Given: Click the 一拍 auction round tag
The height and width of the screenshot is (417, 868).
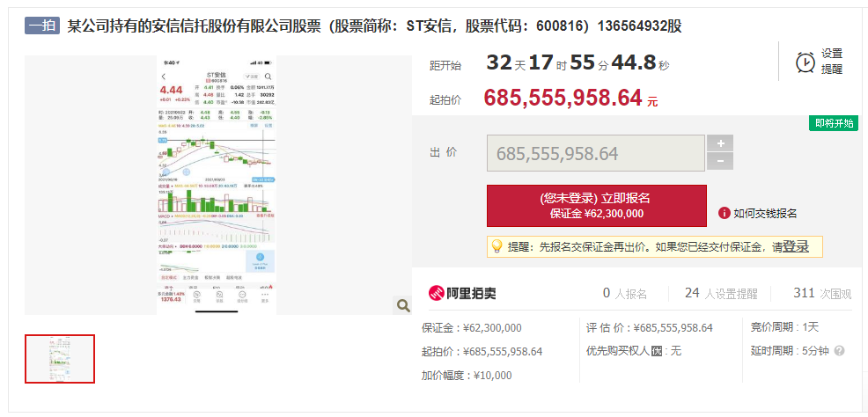Looking at the screenshot, I should (x=42, y=26).
